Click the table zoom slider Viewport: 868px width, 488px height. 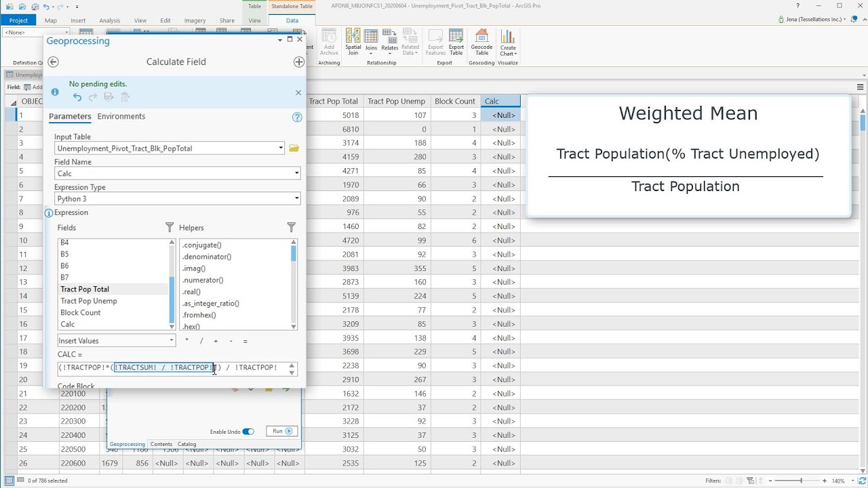(800, 481)
